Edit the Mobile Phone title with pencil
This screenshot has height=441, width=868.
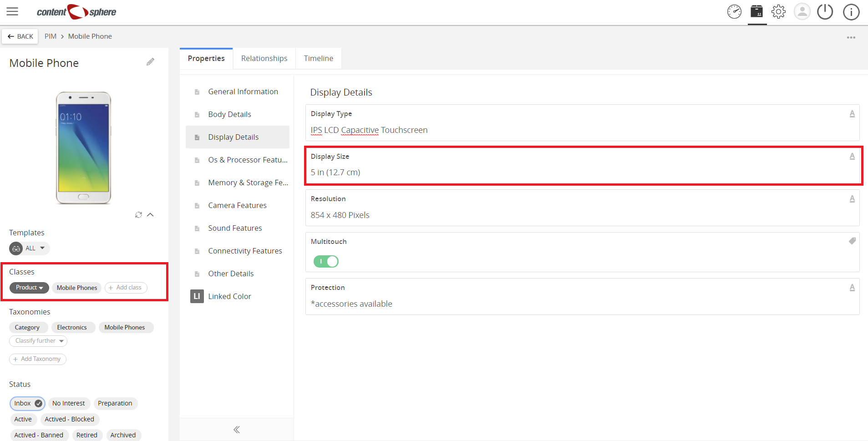coord(150,62)
